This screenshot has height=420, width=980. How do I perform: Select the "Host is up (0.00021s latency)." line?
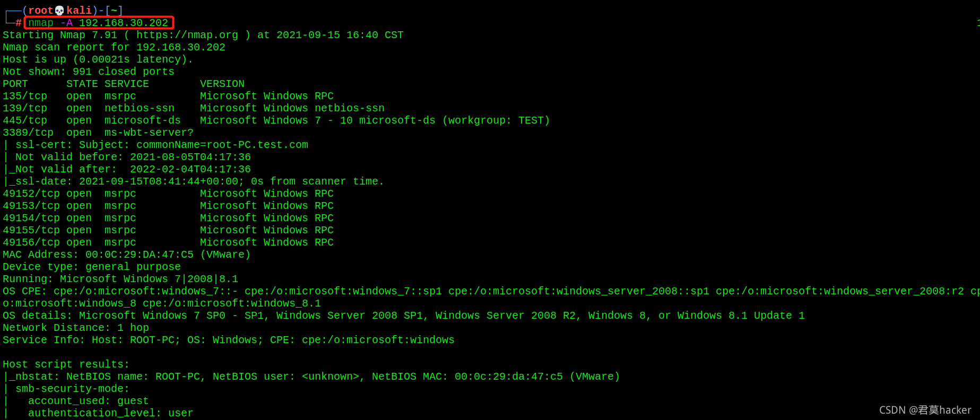(98, 59)
